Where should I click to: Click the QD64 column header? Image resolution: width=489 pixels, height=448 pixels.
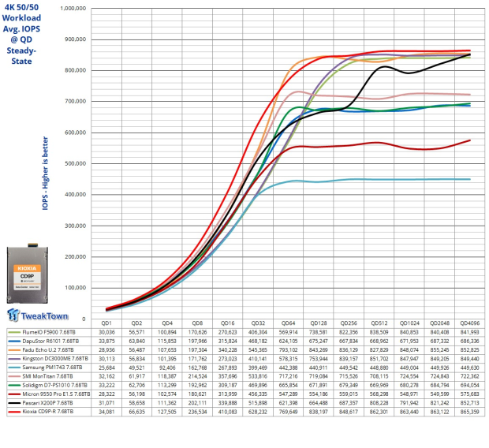(289, 323)
